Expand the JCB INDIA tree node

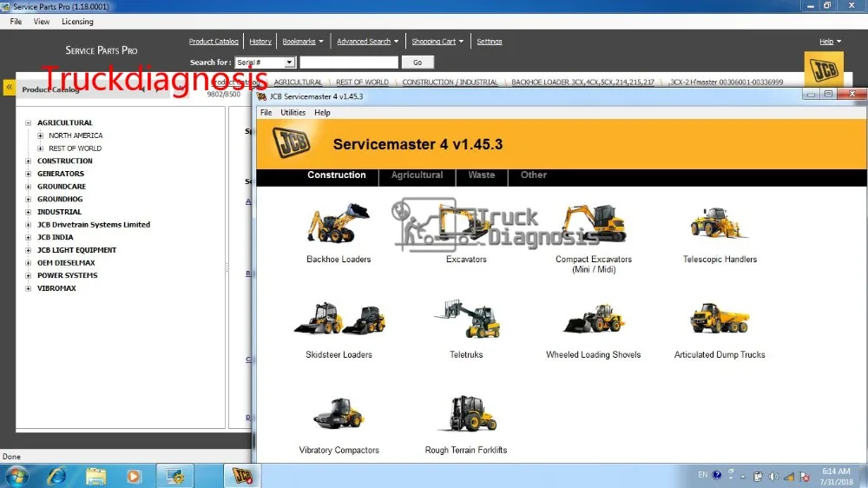click(x=29, y=238)
